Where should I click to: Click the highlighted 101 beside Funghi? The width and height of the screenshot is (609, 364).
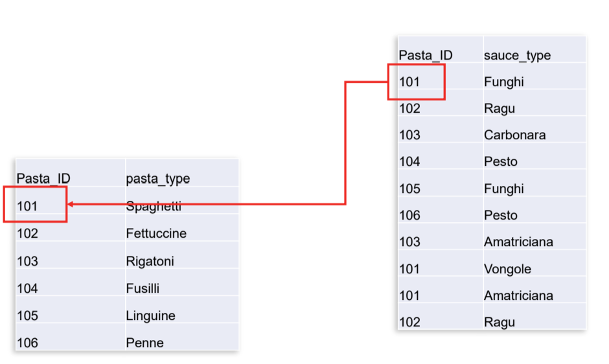tap(409, 82)
